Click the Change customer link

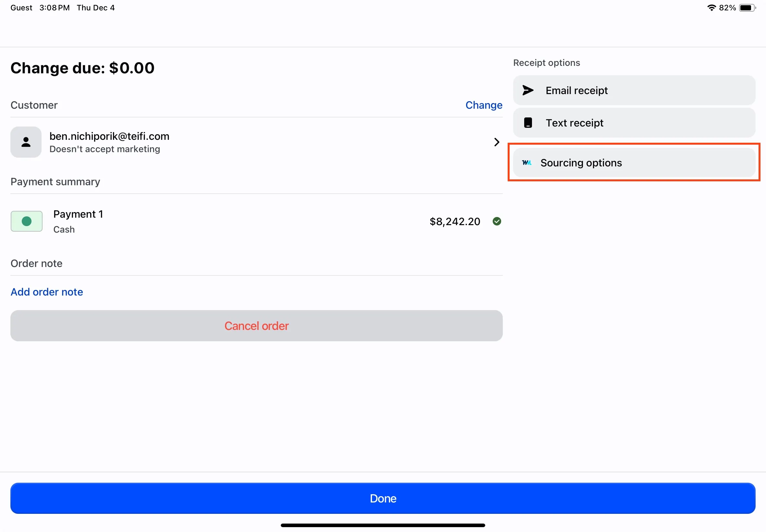[x=484, y=105]
